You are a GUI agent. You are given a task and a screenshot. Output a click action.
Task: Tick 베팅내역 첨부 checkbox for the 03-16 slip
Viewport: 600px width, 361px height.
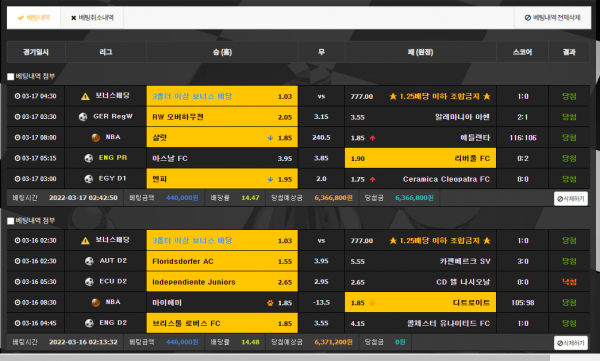point(11,221)
